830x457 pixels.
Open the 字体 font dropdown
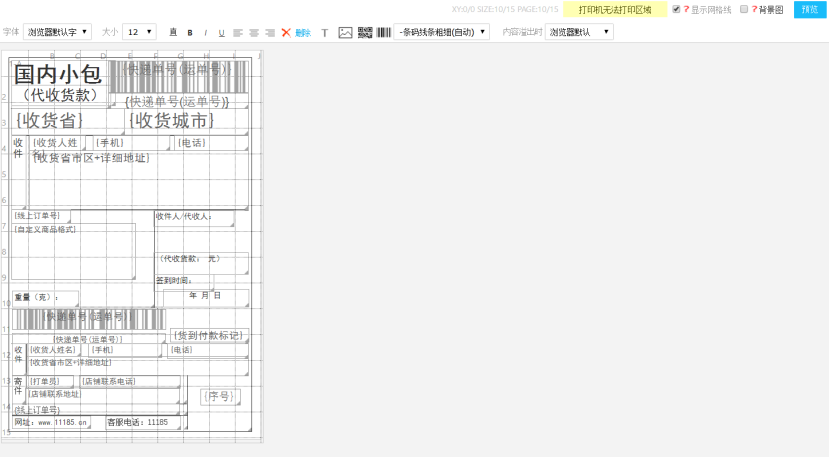click(x=57, y=32)
